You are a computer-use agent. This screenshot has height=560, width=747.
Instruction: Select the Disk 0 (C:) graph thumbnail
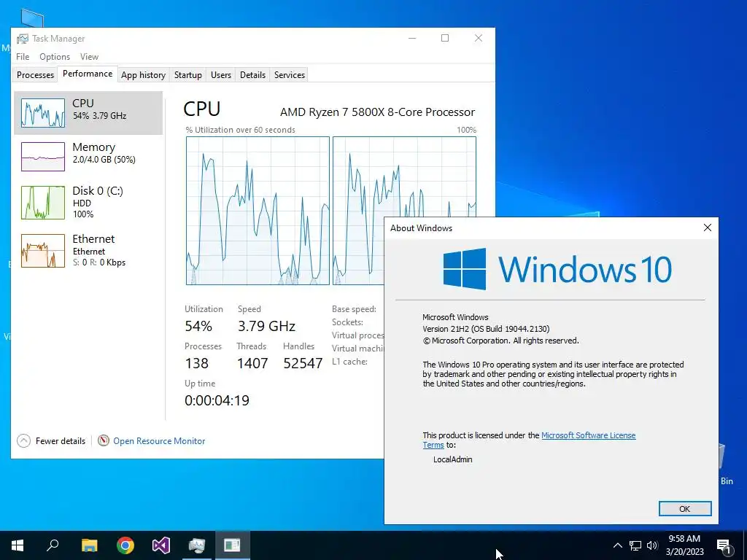[43, 203]
